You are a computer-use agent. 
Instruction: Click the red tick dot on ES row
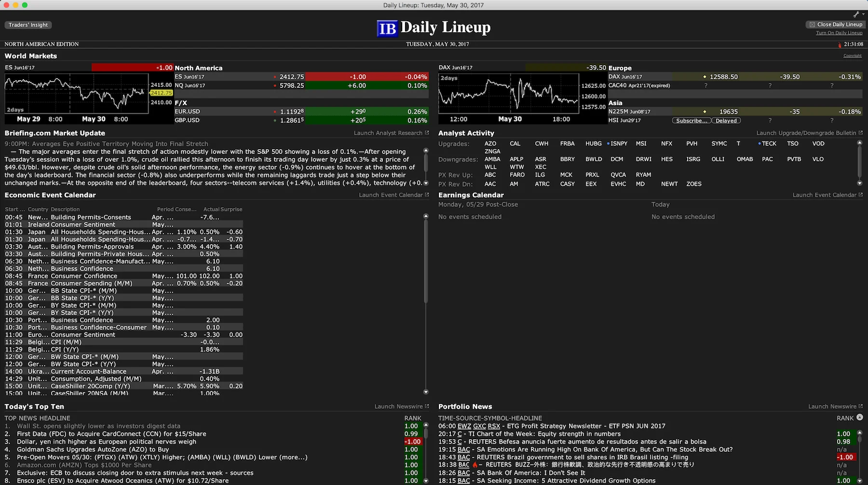point(274,77)
